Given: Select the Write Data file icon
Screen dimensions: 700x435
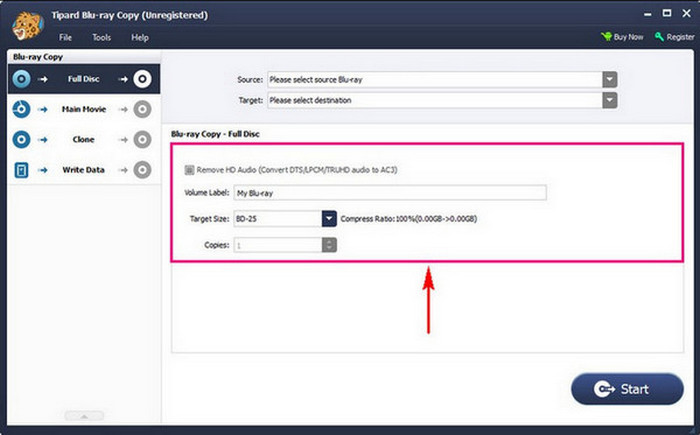Looking at the screenshot, I should coord(21,170).
